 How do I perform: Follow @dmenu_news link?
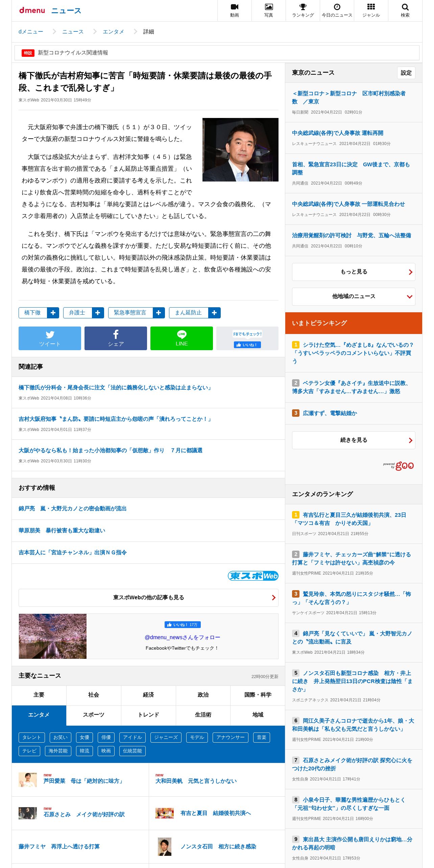(183, 637)
